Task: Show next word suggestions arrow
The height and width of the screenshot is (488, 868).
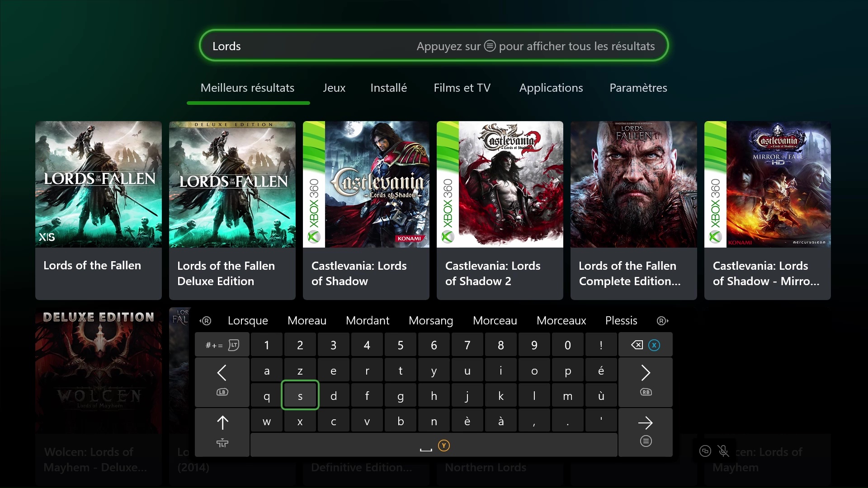Action: click(662, 321)
